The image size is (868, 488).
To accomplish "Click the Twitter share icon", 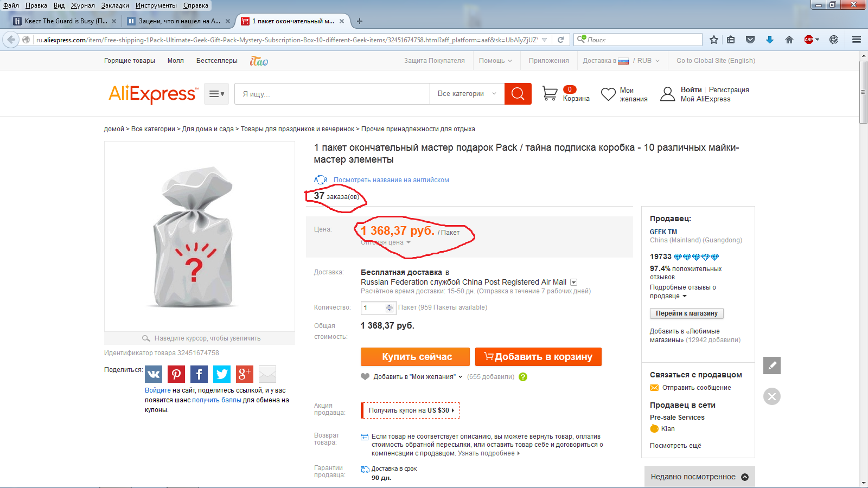I will (222, 374).
